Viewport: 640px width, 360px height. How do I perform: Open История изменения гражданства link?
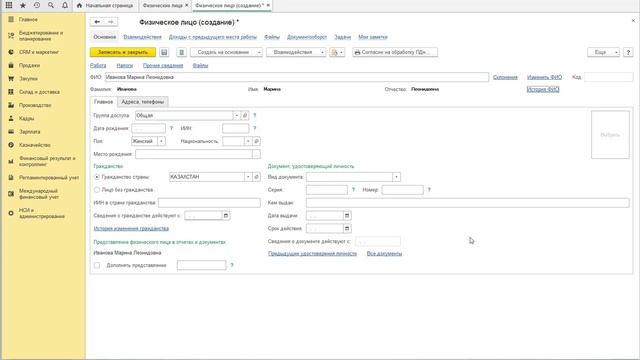[131, 229]
